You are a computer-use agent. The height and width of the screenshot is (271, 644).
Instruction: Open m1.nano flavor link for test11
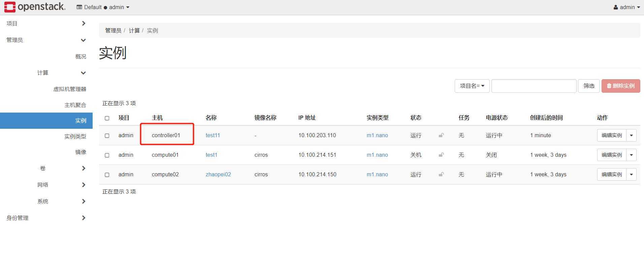click(377, 135)
